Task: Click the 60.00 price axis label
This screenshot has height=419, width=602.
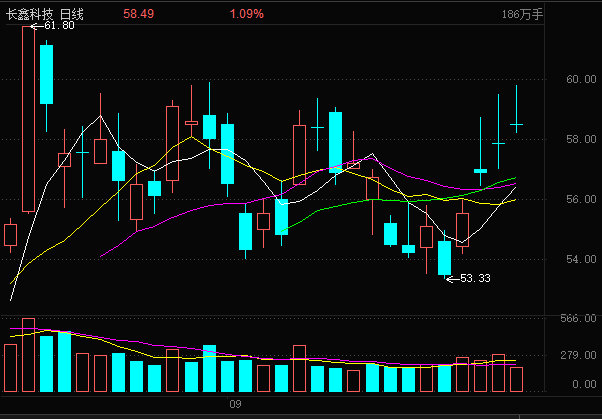Action: 581,79
